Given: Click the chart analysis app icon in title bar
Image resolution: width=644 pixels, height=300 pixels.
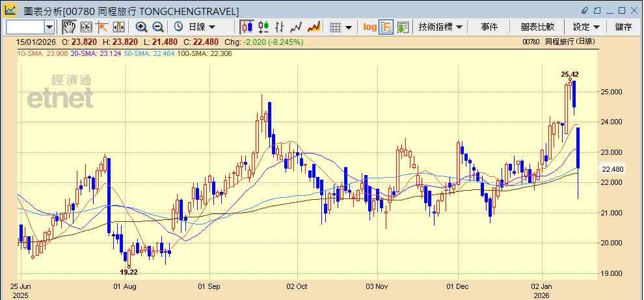Looking at the screenshot, I should click(10, 10).
